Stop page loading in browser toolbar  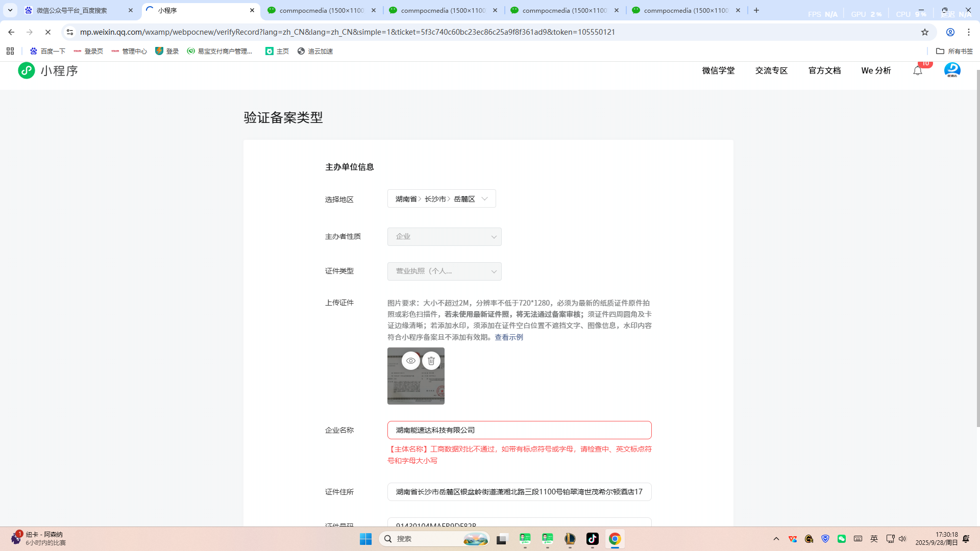click(48, 32)
